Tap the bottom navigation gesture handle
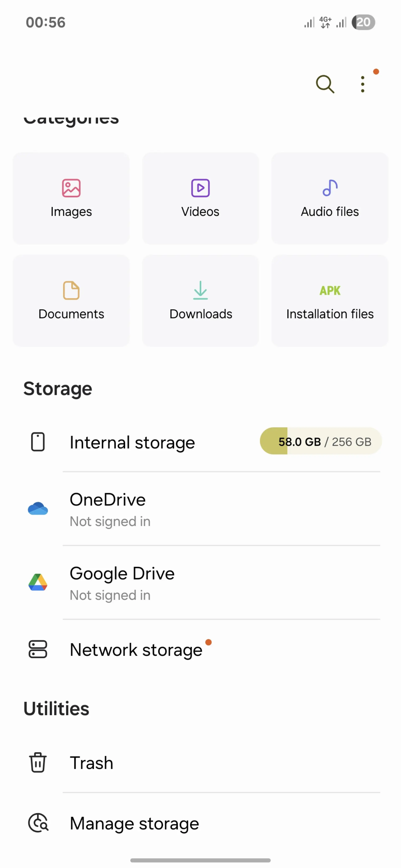 pyautogui.click(x=200, y=860)
